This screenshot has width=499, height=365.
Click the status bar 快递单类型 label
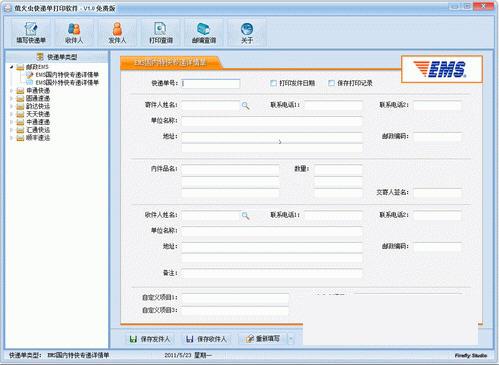point(25,355)
